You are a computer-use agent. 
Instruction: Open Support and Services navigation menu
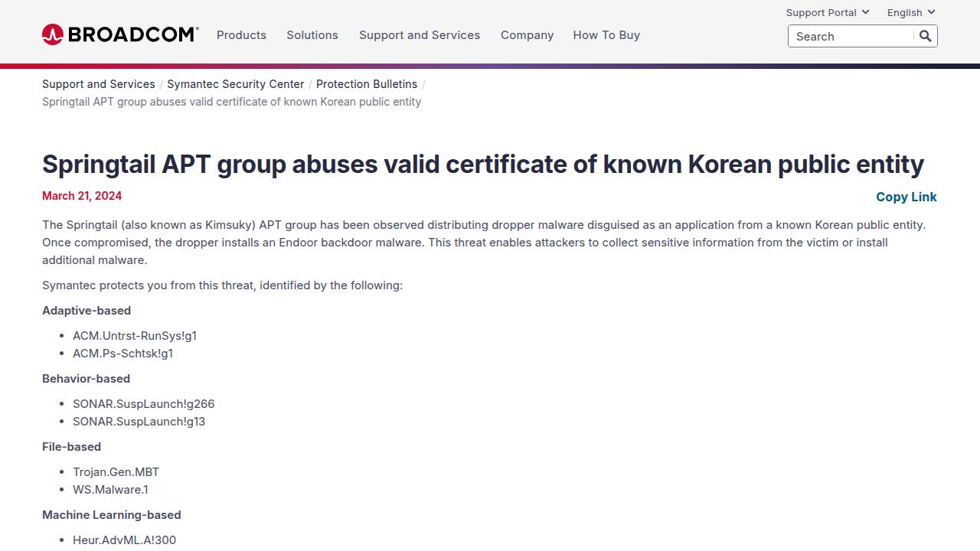(420, 35)
